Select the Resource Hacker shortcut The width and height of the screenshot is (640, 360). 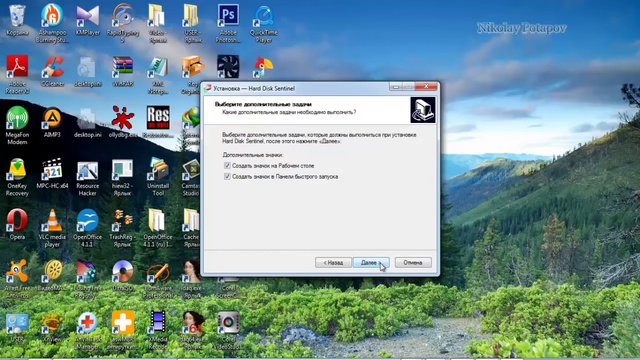(87, 177)
